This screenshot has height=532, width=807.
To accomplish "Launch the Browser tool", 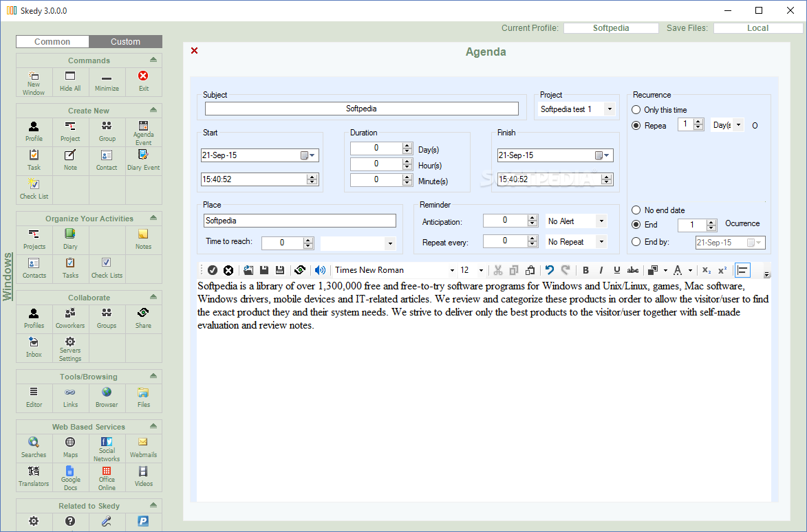I will coord(107,398).
